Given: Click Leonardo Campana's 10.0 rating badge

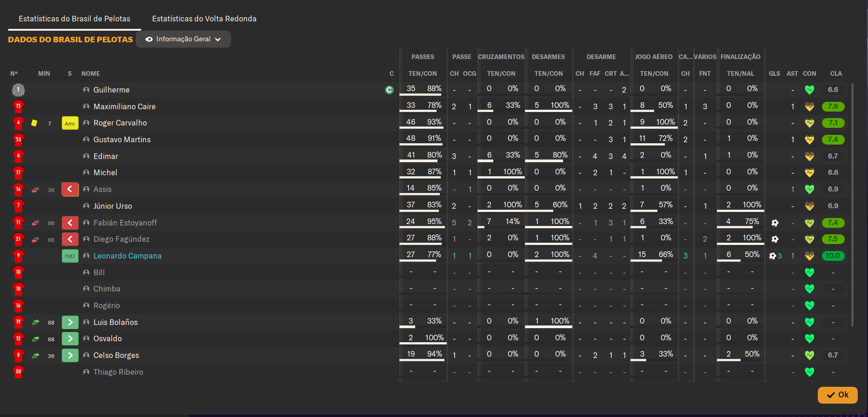Looking at the screenshot, I should pos(833,256).
